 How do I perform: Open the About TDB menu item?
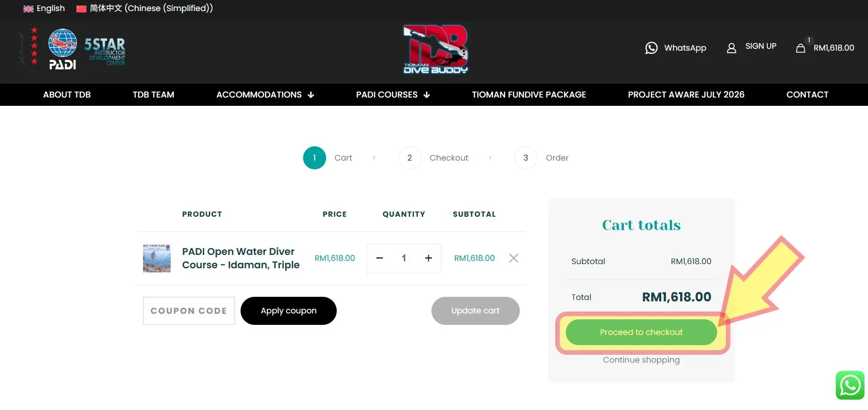[x=67, y=95]
